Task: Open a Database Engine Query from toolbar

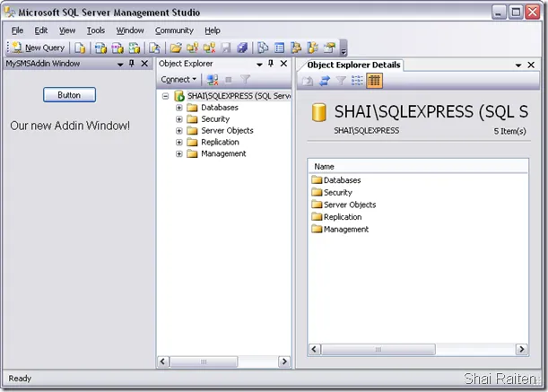Action: coord(80,48)
